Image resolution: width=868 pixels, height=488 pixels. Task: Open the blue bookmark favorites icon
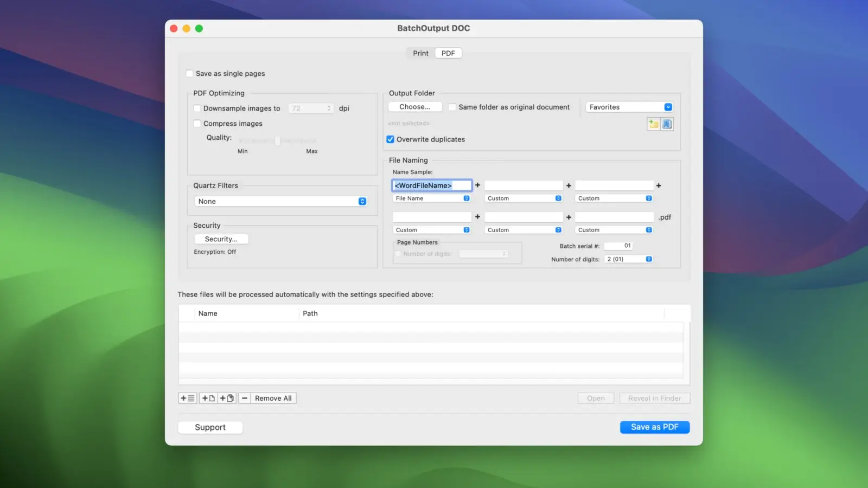[x=667, y=124]
